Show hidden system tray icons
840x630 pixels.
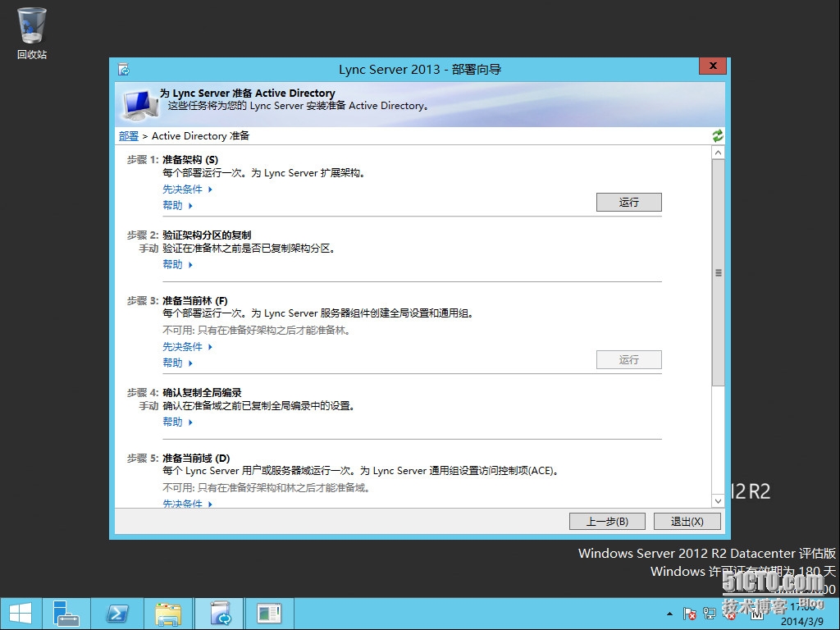point(669,614)
